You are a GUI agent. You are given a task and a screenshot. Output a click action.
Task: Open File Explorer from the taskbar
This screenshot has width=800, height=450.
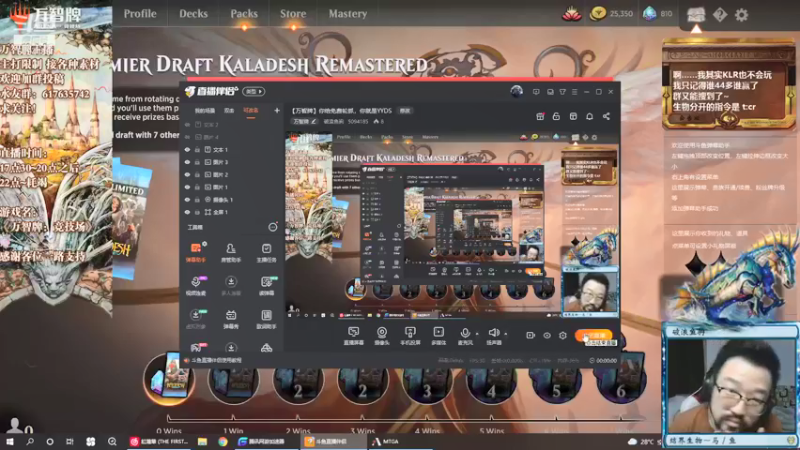[203, 441]
